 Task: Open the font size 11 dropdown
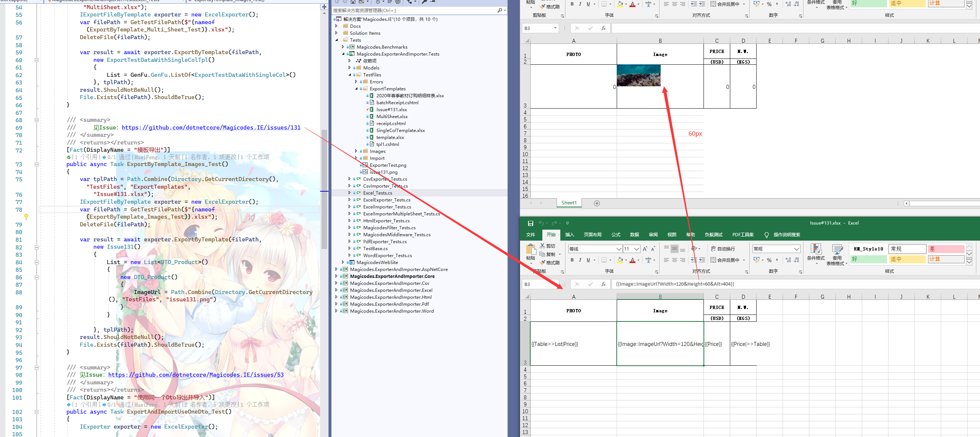tap(636, 249)
